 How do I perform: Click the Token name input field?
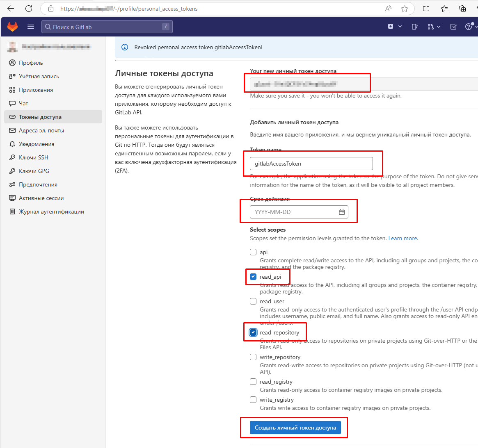(x=311, y=164)
